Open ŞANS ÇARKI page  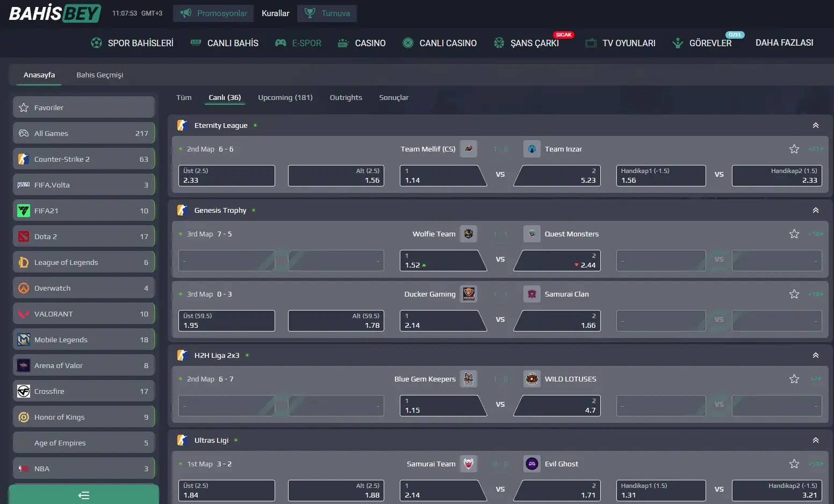527,43
